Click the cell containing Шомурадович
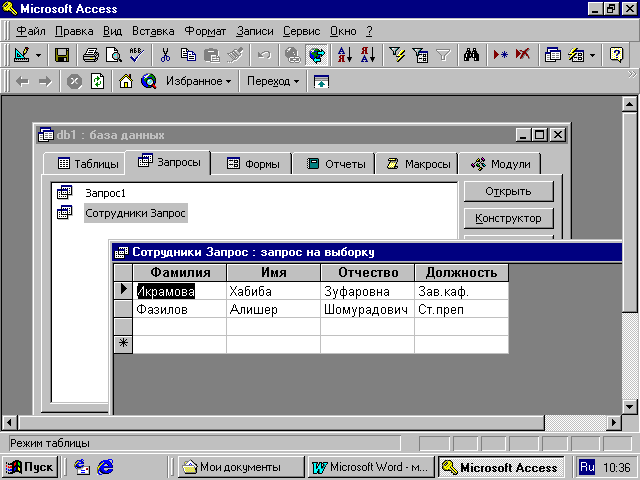The image size is (640, 480). (367, 309)
